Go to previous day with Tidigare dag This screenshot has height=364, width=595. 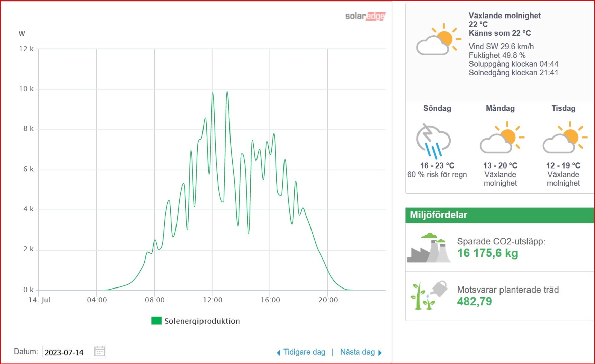[304, 352]
